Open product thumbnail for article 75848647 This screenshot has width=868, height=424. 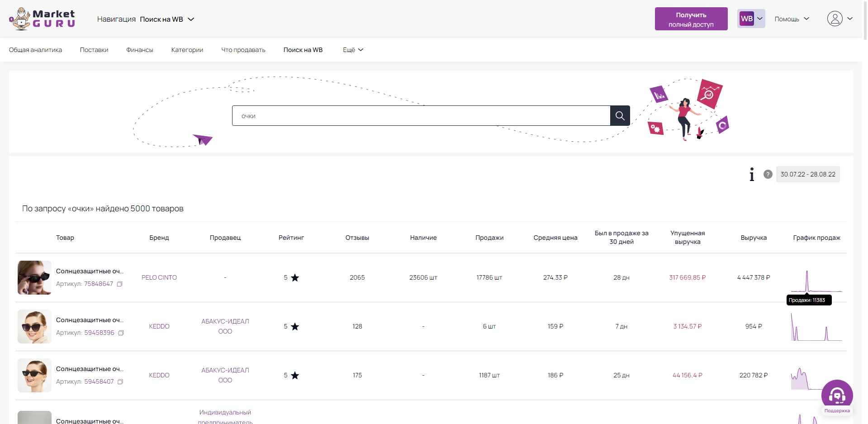click(34, 277)
